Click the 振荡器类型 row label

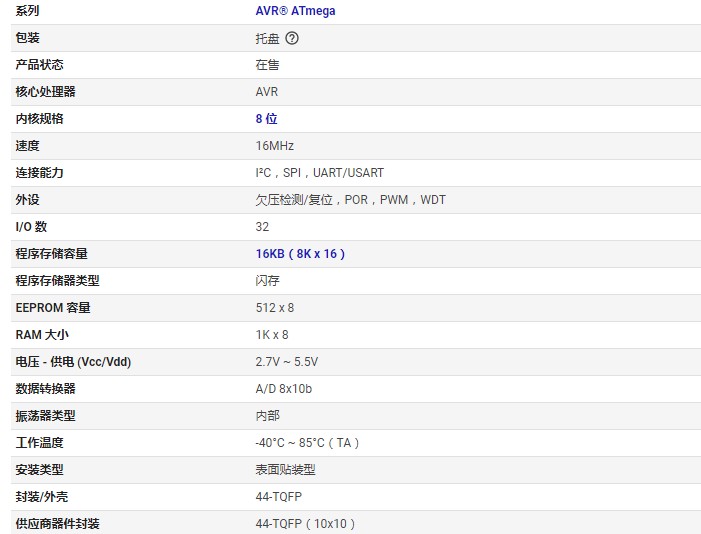(45, 416)
